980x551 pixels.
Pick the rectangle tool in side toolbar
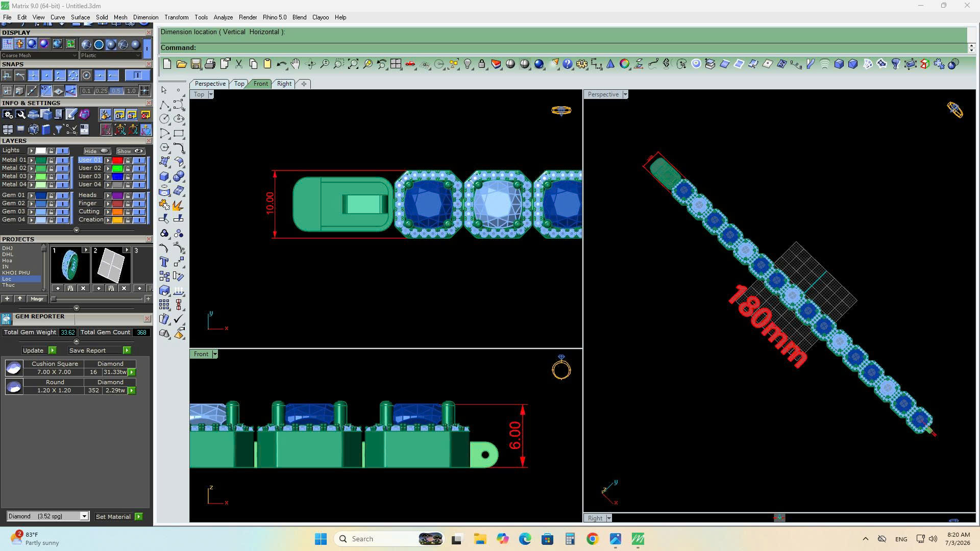(179, 133)
